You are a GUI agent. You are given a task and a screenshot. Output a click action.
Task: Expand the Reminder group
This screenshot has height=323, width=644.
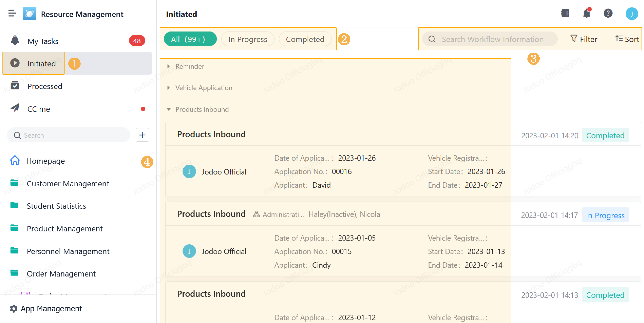coord(169,66)
